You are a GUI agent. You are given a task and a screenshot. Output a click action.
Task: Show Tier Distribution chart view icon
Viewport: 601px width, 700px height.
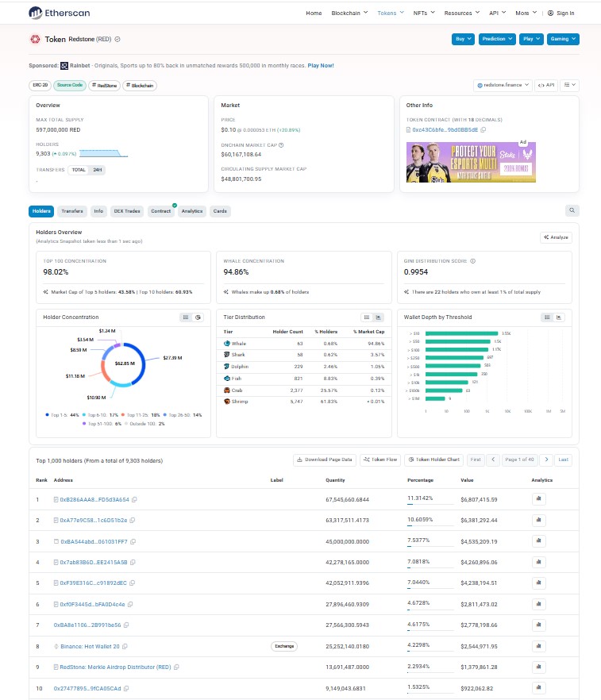(x=379, y=317)
